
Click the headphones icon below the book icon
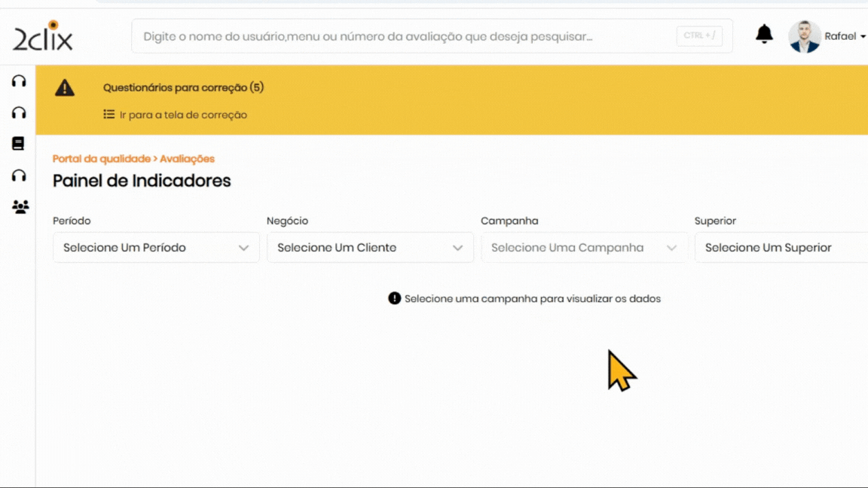(19, 175)
